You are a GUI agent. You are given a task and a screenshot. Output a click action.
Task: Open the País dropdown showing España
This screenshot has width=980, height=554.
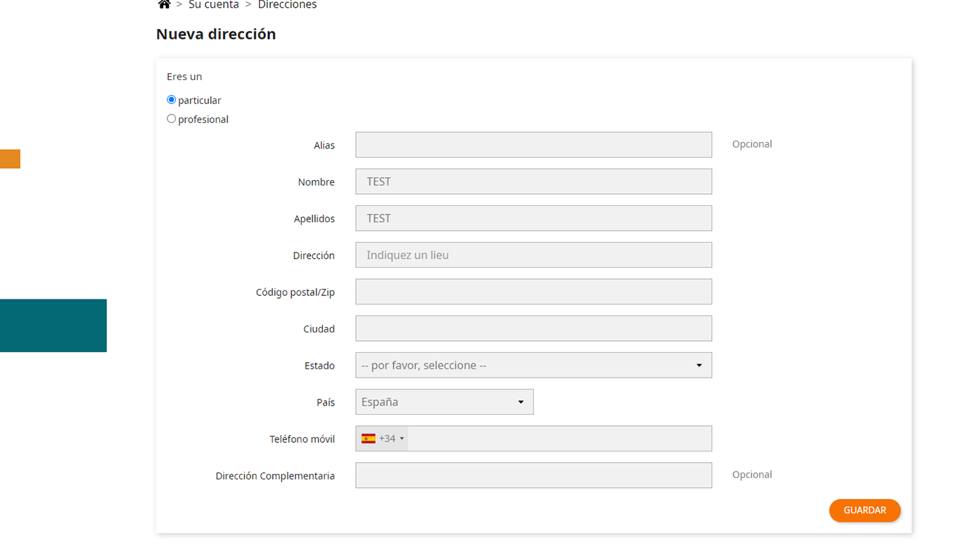click(x=445, y=402)
